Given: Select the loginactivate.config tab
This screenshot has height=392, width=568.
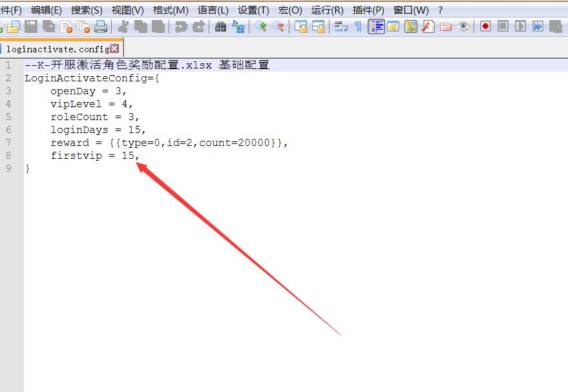Looking at the screenshot, I should tap(58, 49).
